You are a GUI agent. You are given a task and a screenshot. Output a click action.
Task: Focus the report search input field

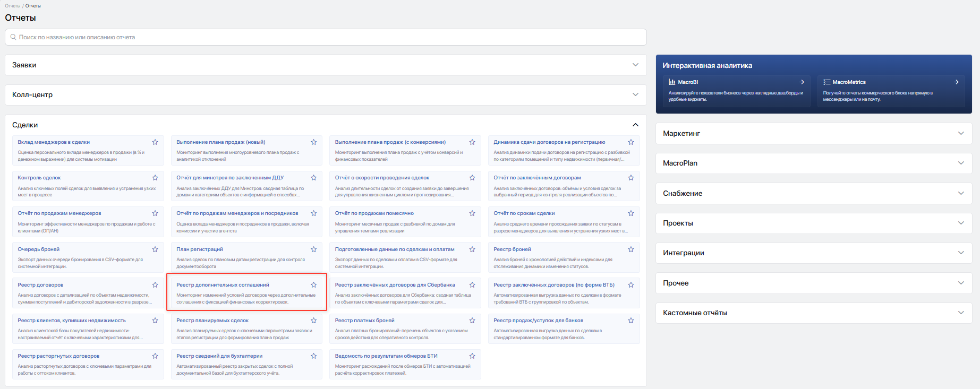[x=326, y=37]
